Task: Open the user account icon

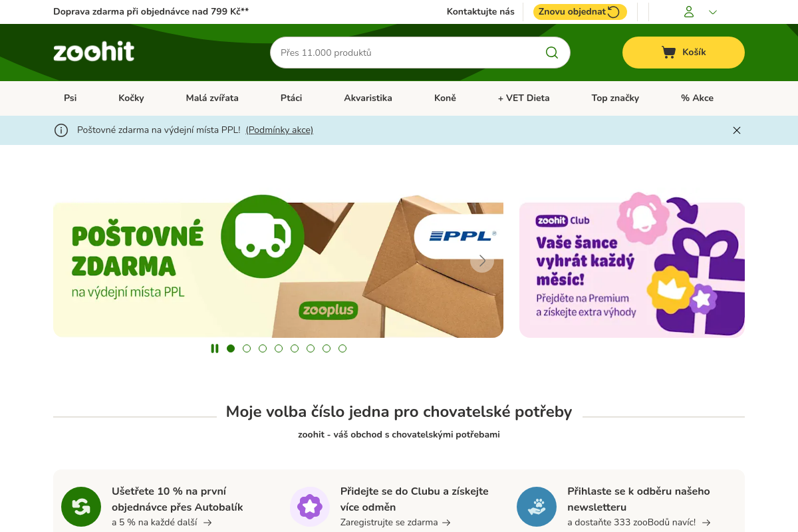Action: pos(689,12)
